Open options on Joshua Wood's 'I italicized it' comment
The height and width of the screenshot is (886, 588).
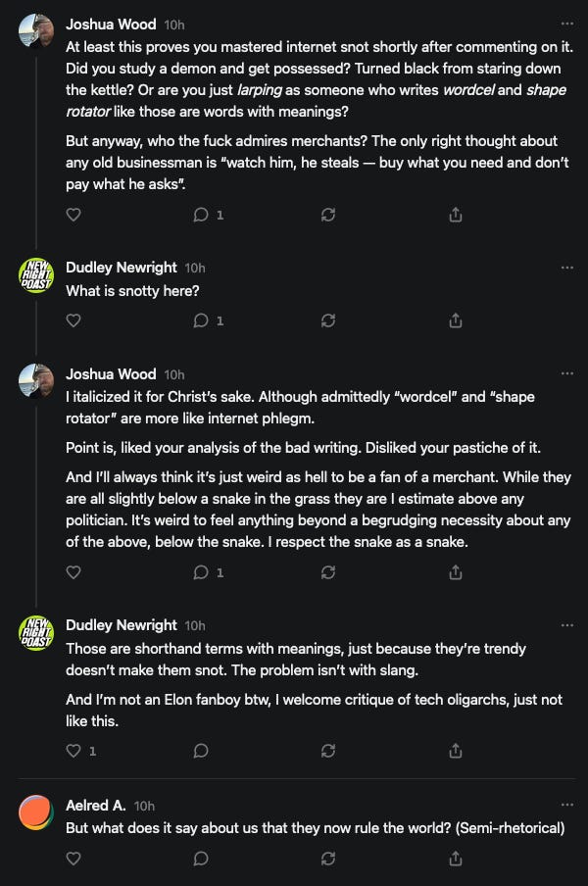point(566,373)
